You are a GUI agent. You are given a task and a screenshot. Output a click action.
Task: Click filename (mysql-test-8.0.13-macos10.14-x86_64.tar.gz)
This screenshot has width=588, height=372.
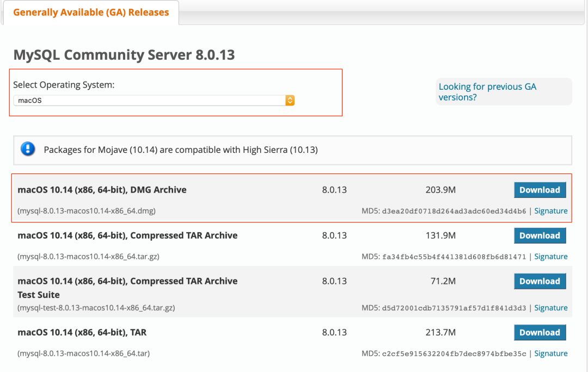click(96, 308)
